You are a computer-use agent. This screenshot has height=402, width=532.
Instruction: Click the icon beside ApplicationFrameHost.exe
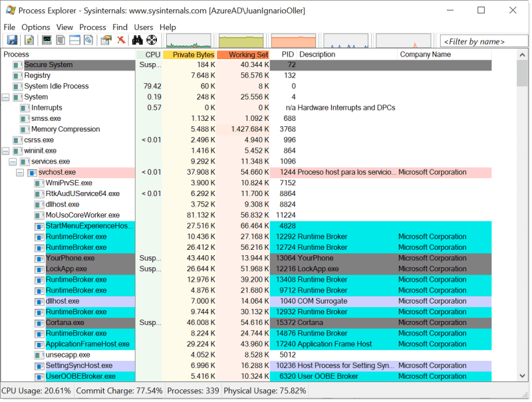pyautogui.click(x=39, y=345)
